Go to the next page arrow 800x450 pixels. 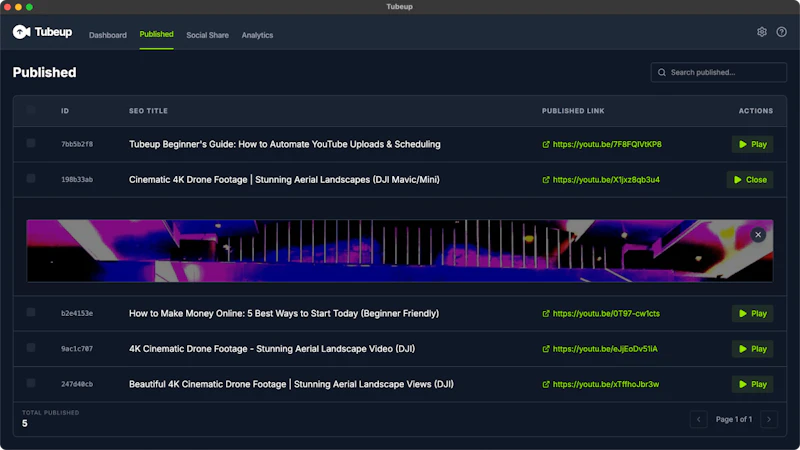769,419
